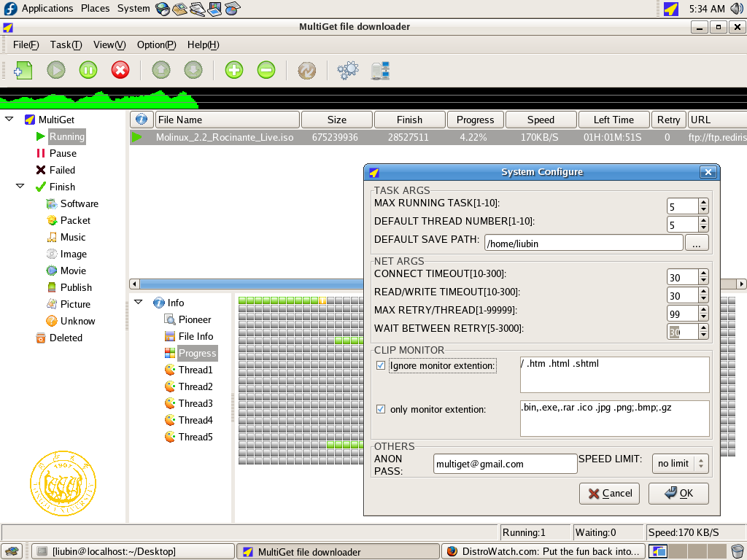This screenshot has height=560, width=747.
Task: Collapse the MultiGet tree node
Action: [9, 119]
